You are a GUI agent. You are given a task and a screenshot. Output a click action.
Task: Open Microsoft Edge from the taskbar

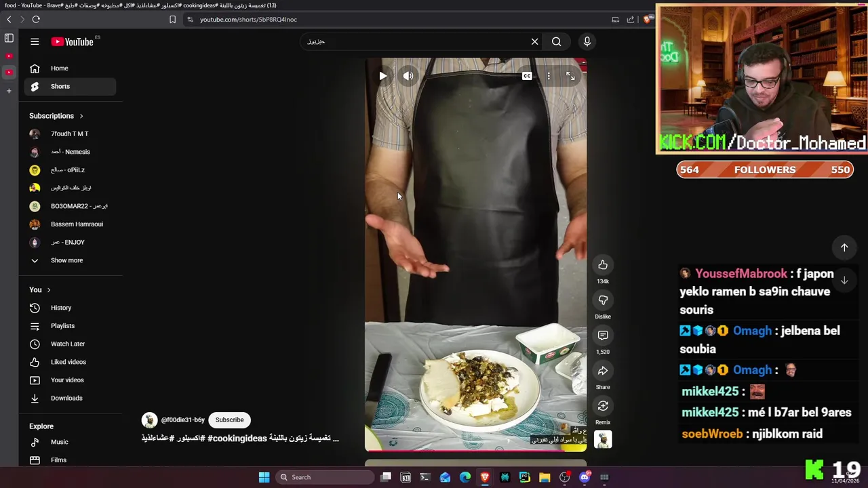465,477
